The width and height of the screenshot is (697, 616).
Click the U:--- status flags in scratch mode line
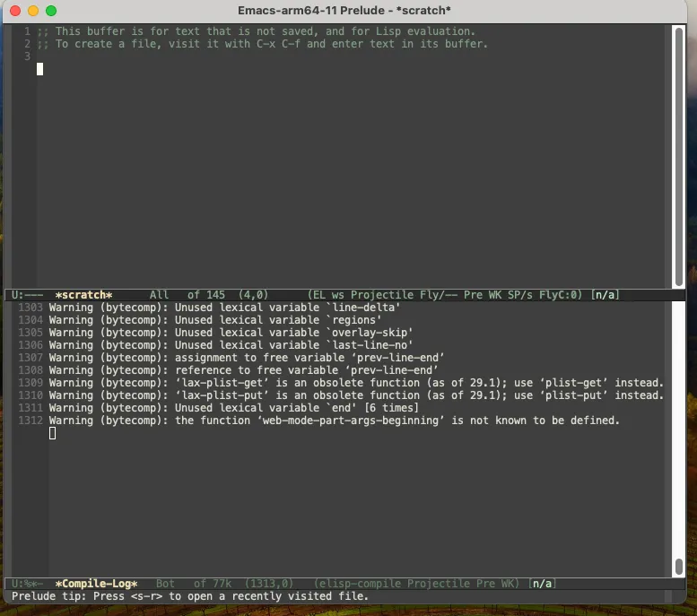tap(28, 295)
